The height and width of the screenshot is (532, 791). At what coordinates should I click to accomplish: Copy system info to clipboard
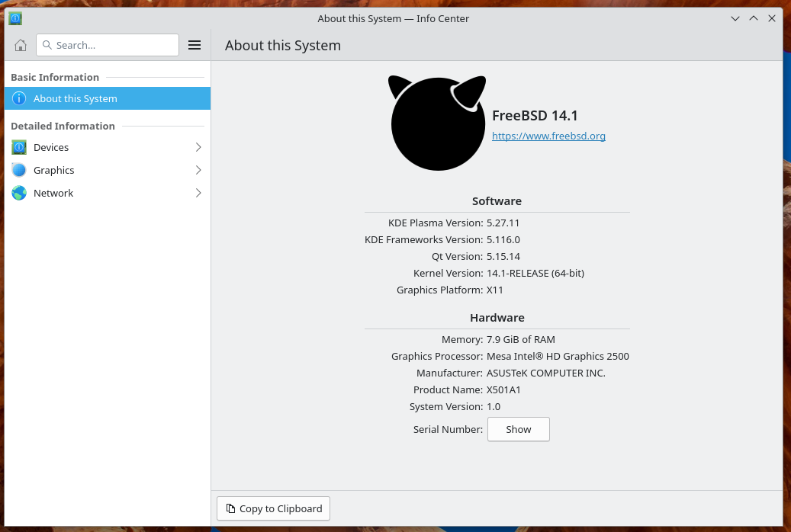tap(273, 508)
